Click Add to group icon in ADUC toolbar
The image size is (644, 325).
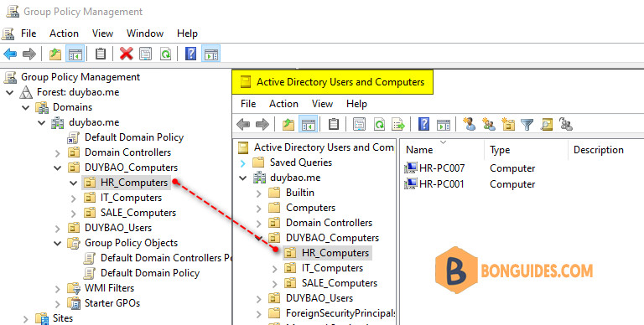click(566, 124)
